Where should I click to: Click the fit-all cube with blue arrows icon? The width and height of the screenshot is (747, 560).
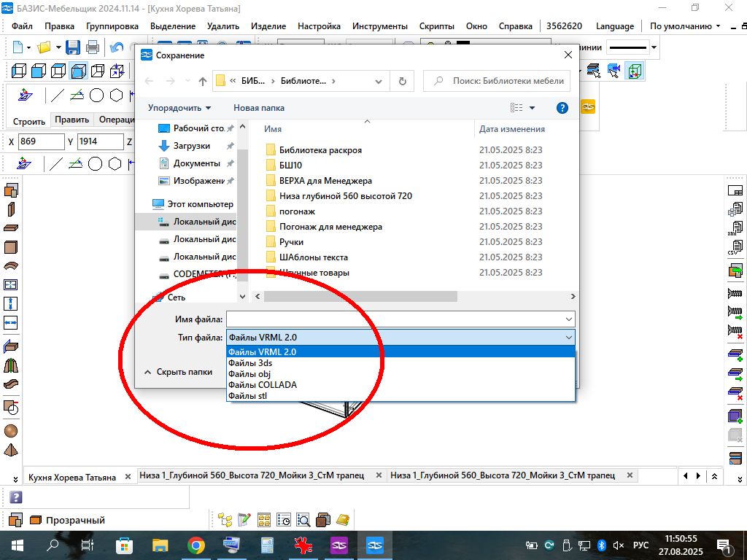(117, 71)
